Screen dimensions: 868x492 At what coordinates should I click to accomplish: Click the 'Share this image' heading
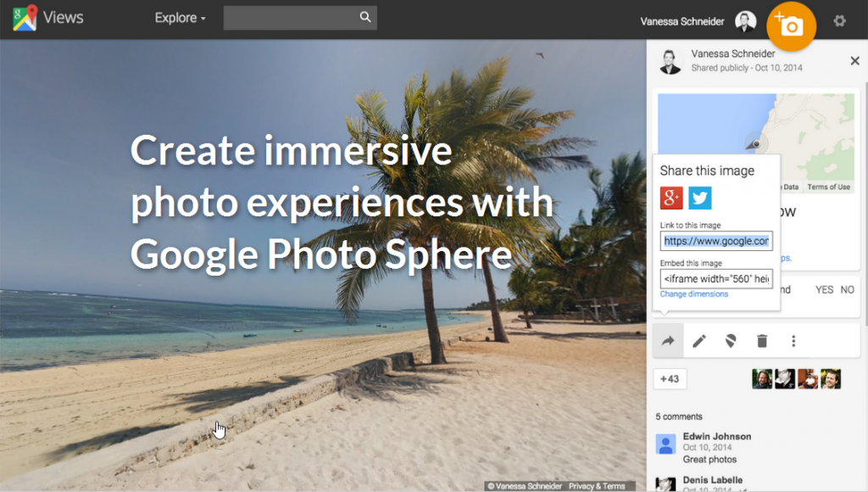tap(707, 171)
